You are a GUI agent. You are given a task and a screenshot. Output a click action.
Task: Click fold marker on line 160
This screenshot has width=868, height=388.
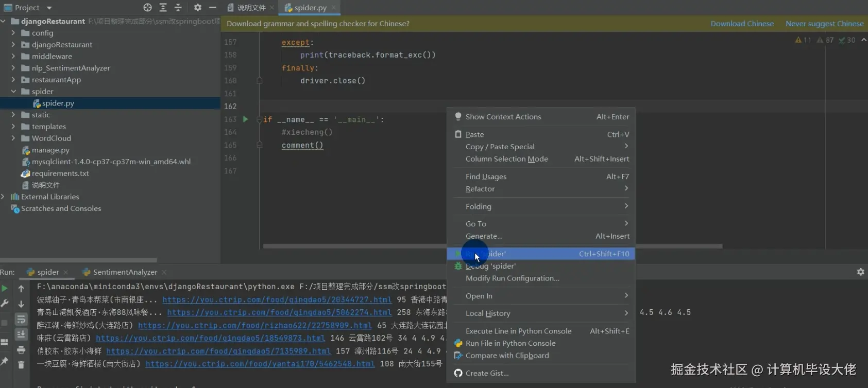[260, 81]
